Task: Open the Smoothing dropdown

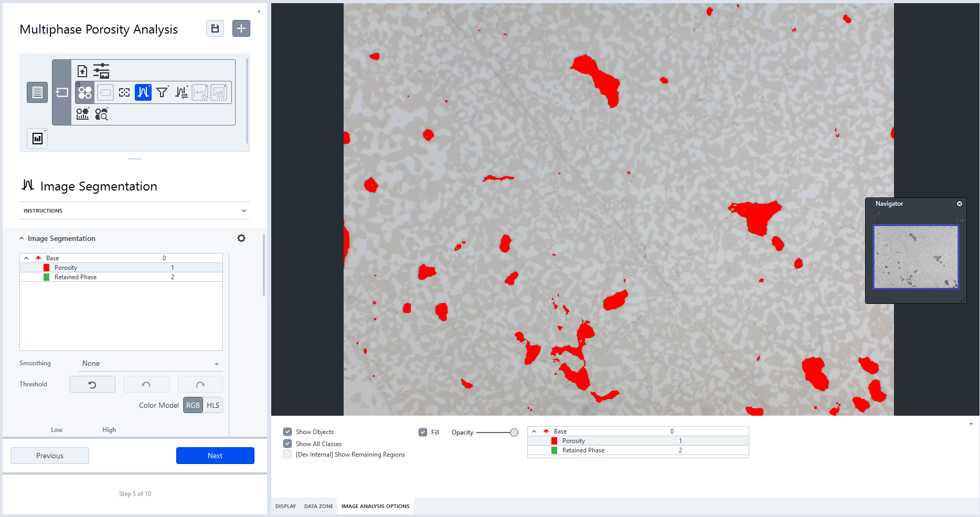Action: click(150, 363)
